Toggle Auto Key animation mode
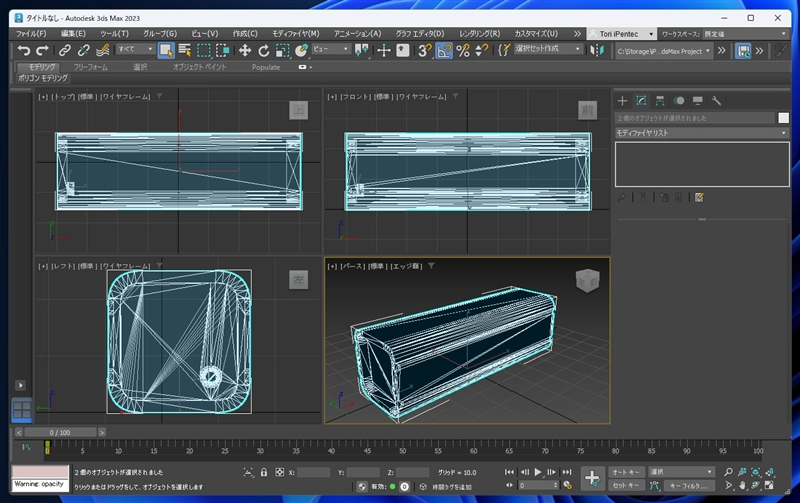Image resolution: width=800 pixels, height=503 pixels. (626, 472)
